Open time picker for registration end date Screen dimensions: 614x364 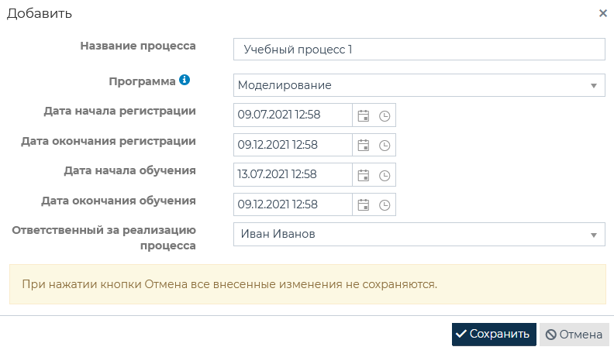click(x=384, y=146)
